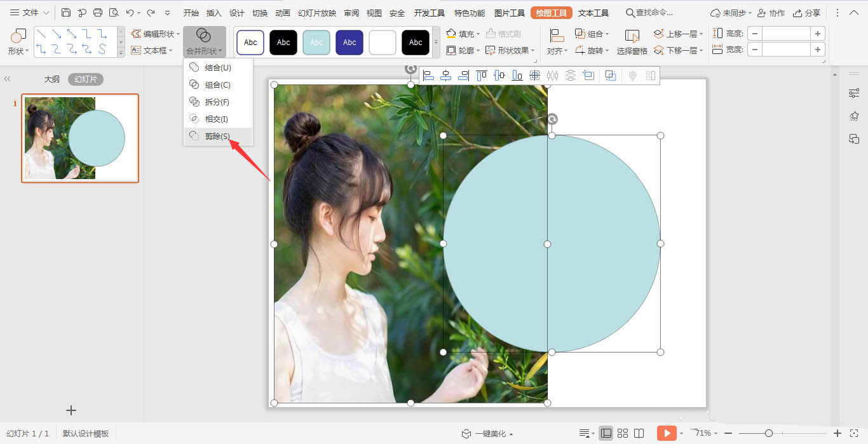Image resolution: width=868 pixels, height=444 pixels.
Task: Click the undo arrow icon
Action: (x=130, y=13)
